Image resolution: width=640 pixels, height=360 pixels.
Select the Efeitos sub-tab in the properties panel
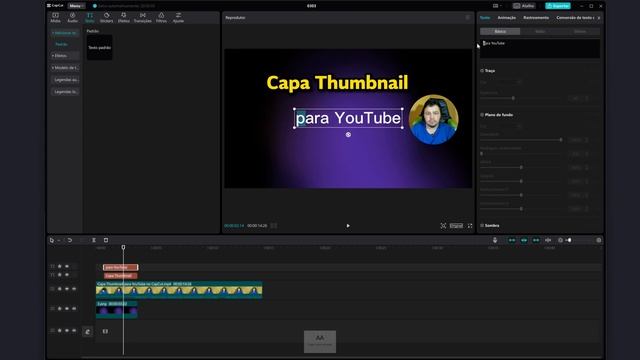pyautogui.click(x=580, y=31)
